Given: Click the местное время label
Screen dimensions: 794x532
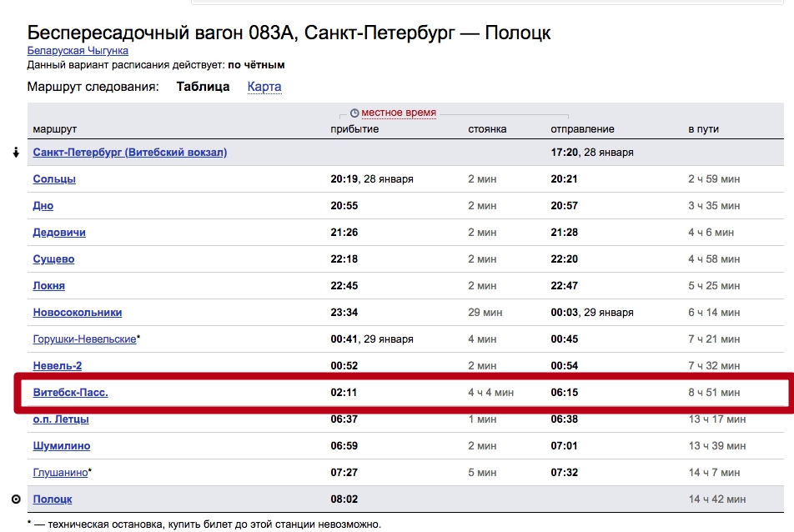Looking at the screenshot, I should pos(398,113).
